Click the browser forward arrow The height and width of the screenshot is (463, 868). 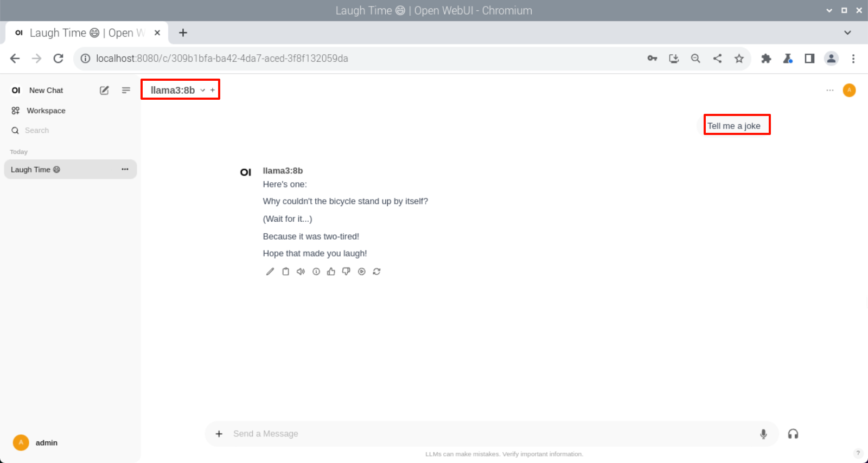click(x=36, y=59)
